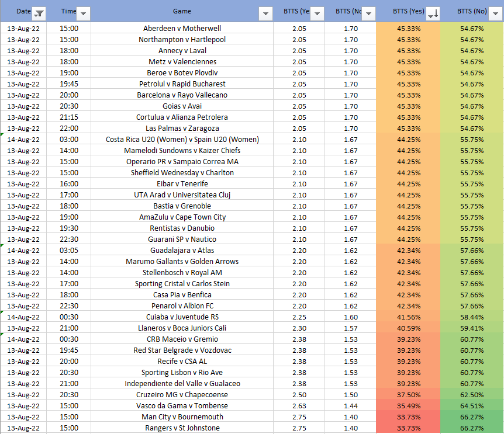504x434 pixels.
Task: Click the 66.27% cell for Rangers
Action: coord(472,428)
